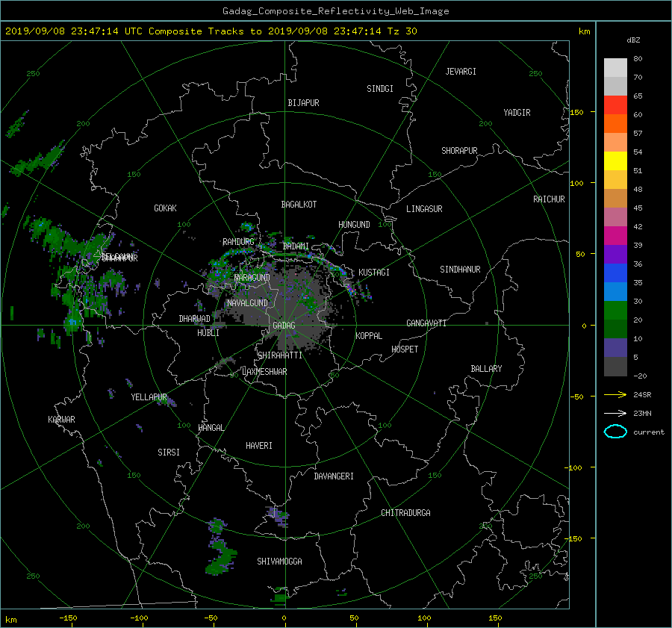Click the SHIVAMOGGA city label
672x628 pixels.
279,562
